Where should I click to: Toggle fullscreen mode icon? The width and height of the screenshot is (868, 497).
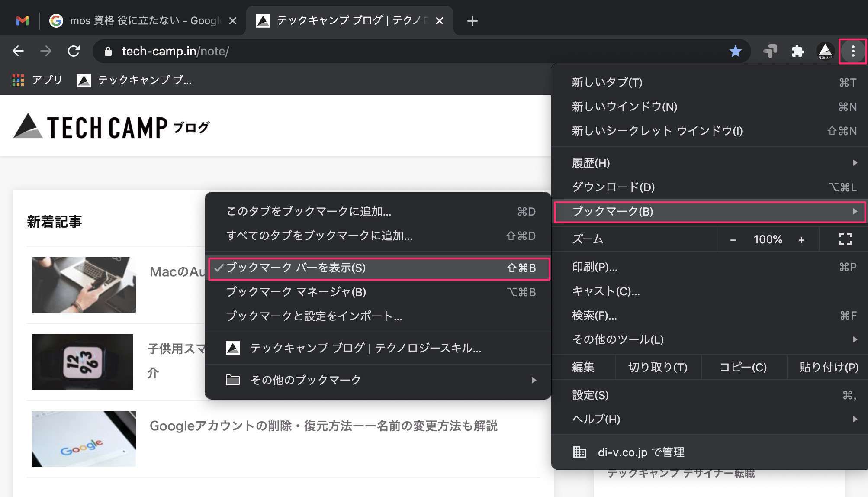pos(845,239)
